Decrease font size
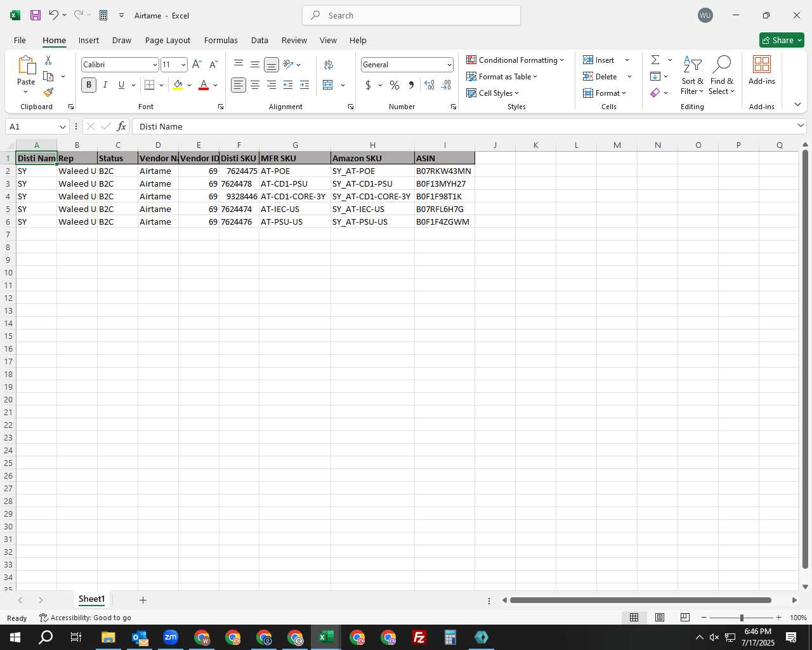Image resolution: width=812 pixels, height=650 pixels. click(x=213, y=65)
